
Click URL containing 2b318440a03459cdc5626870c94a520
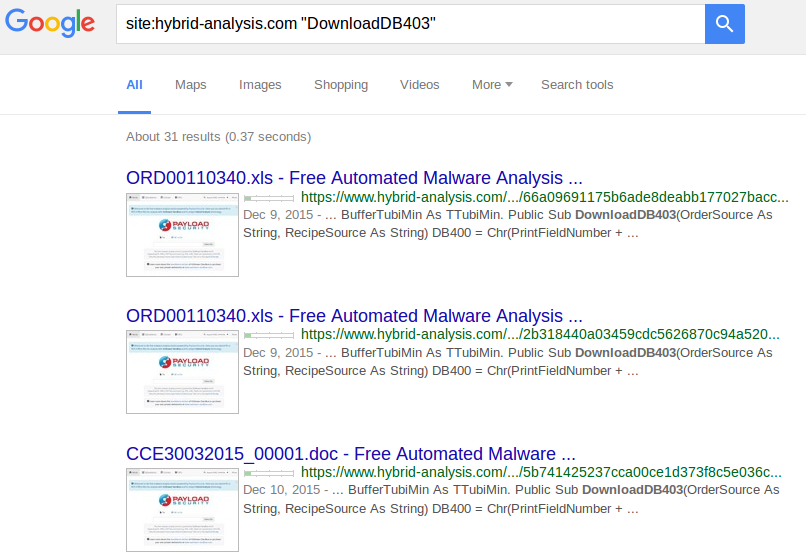click(540, 334)
